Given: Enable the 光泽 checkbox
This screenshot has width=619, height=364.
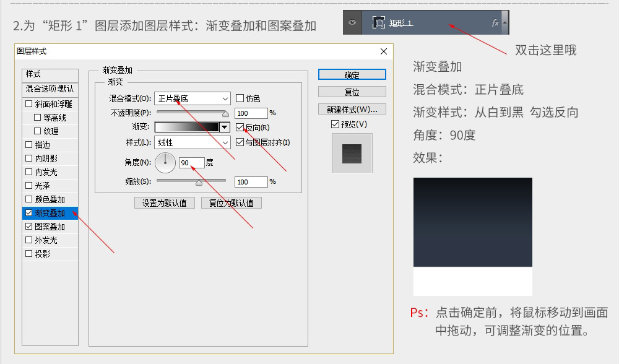Looking at the screenshot, I should pos(29,185).
